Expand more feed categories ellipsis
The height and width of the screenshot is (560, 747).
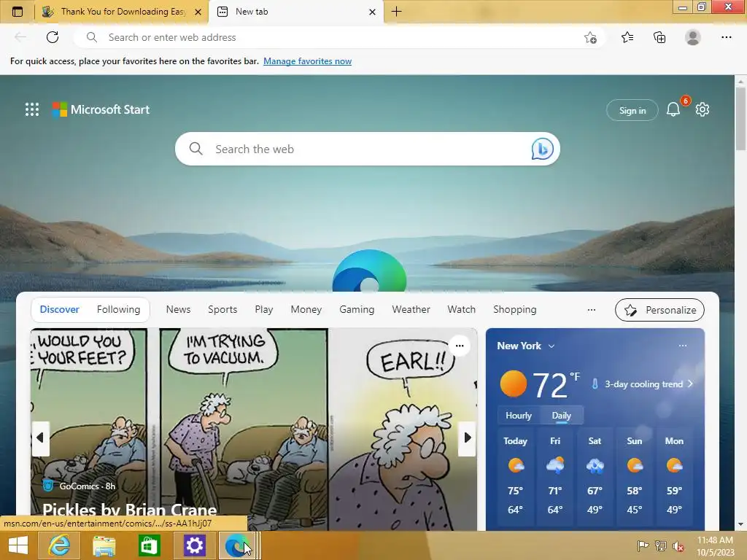[591, 309]
